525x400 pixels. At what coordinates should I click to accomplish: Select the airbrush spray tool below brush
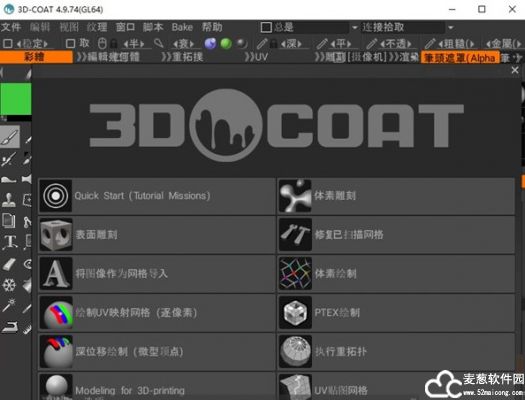tap(9, 159)
